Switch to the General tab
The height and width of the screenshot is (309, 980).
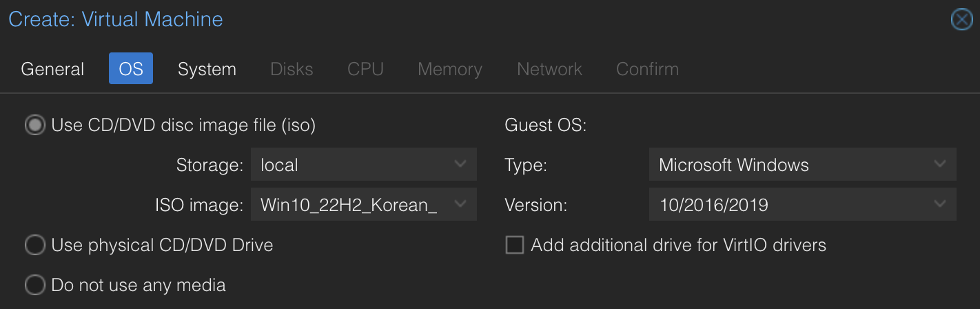52,69
